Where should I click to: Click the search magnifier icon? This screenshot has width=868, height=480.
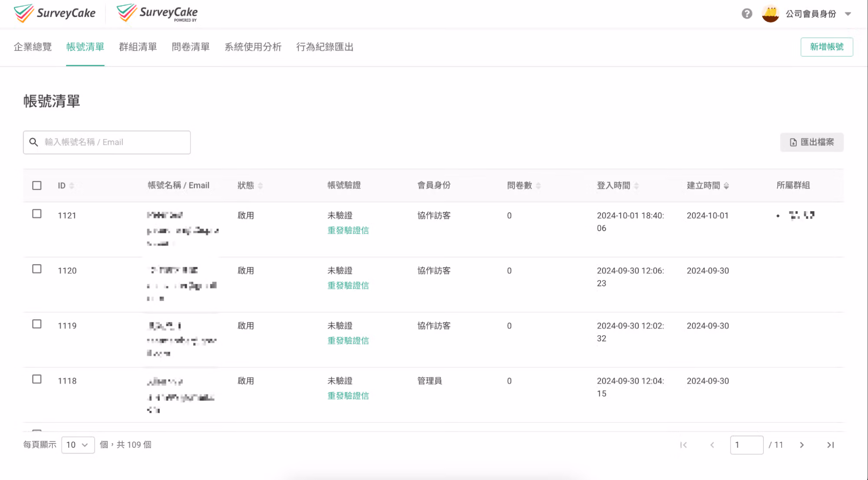33,142
